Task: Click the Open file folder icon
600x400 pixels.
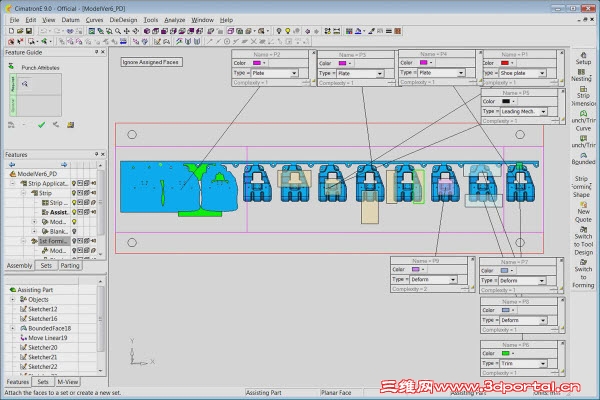Action: pos(20,31)
